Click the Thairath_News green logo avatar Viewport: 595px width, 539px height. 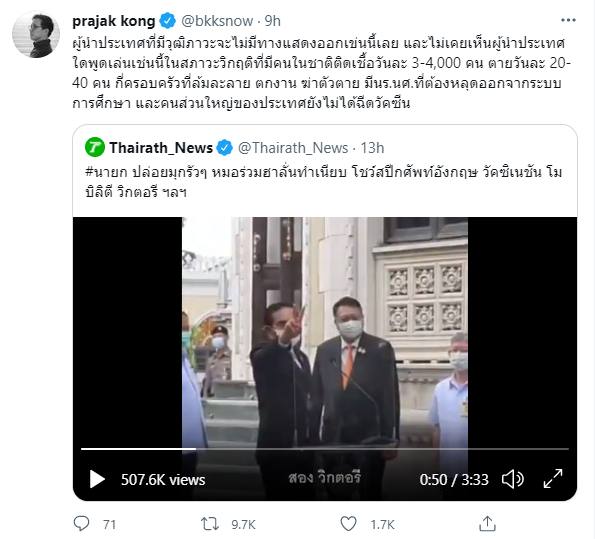(95, 147)
